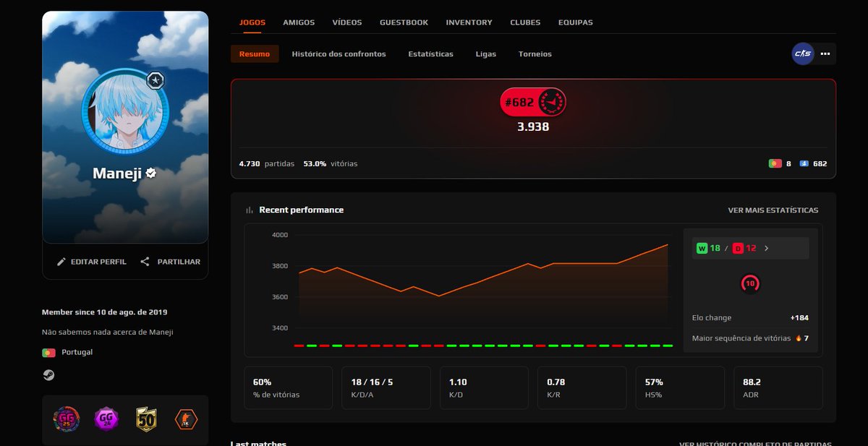
Task: Open Histórico dos confrontos sub-tab
Action: click(x=339, y=54)
